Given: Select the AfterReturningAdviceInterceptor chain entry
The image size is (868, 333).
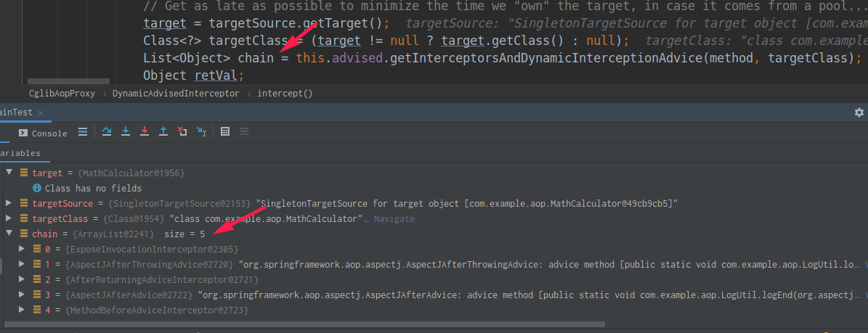Looking at the screenshot, I should tap(162, 280).
